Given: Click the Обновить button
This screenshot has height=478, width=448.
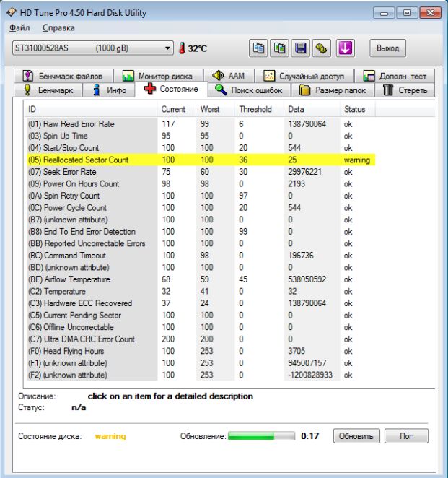Looking at the screenshot, I should [356, 436].
